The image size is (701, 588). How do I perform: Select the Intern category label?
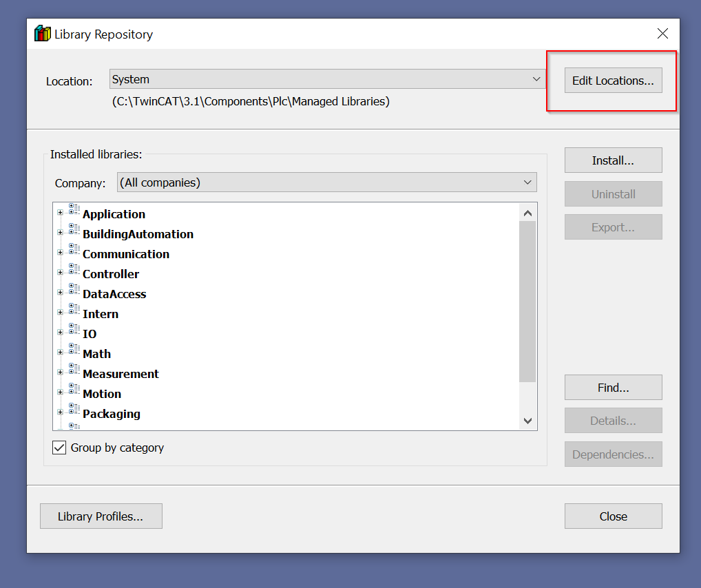[101, 314]
